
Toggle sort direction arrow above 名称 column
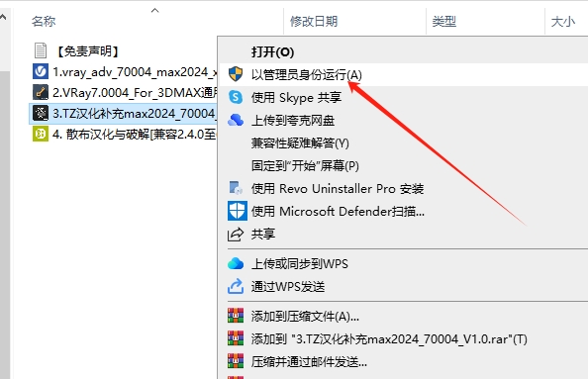[154, 10]
